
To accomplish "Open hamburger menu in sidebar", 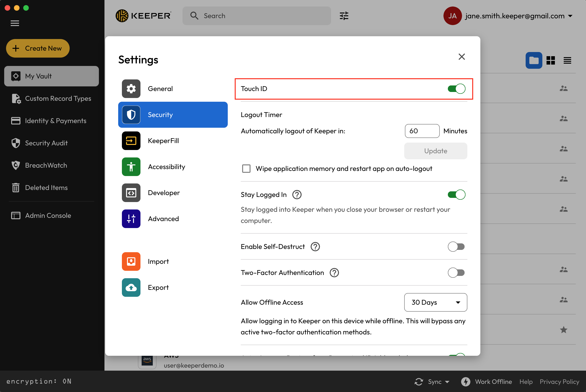I will (15, 23).
